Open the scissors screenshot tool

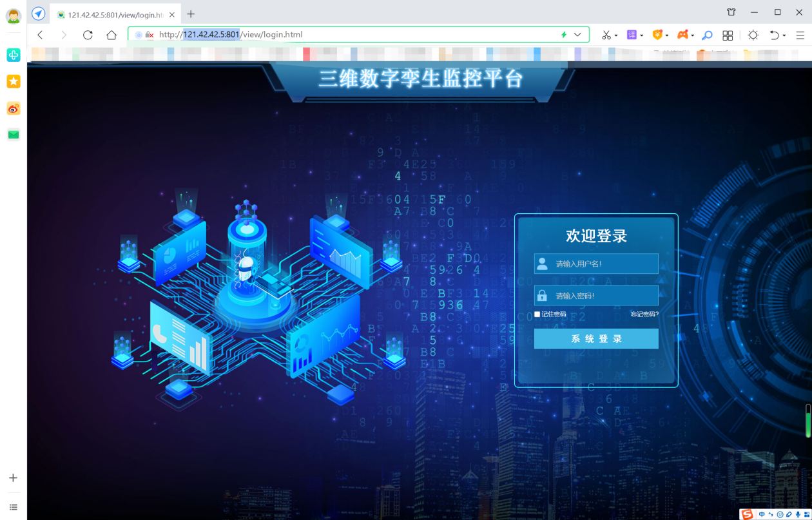[606, 35]
